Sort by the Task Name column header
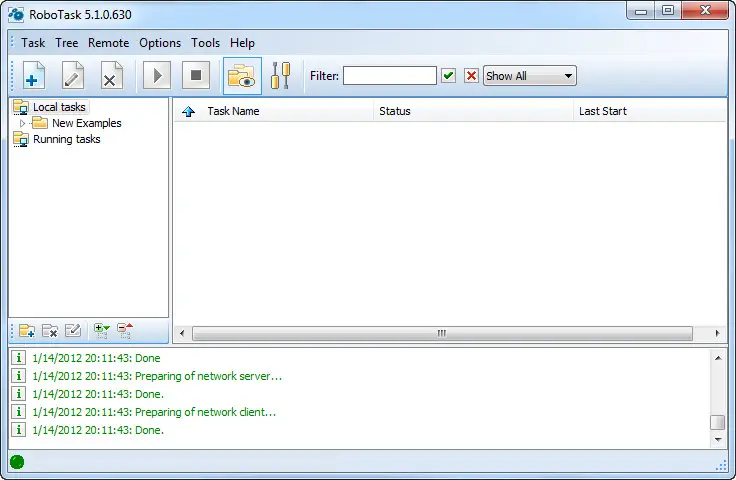 point(233,111)
